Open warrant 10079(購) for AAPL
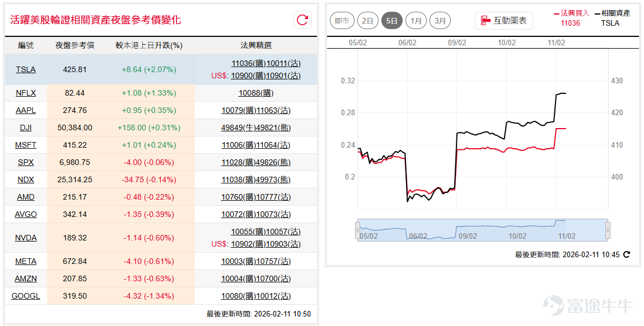The height and width of the screenshot is (326, 644). [x=239, y=110]
